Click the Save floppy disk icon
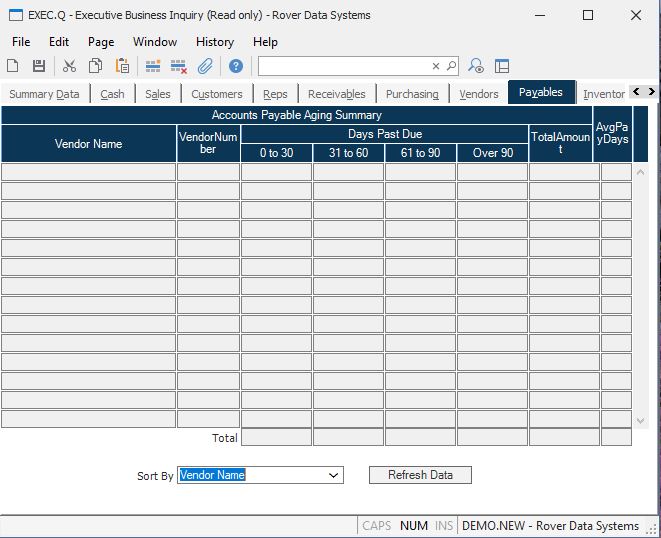The image size is (661, 538). click(x=38, y=66)
